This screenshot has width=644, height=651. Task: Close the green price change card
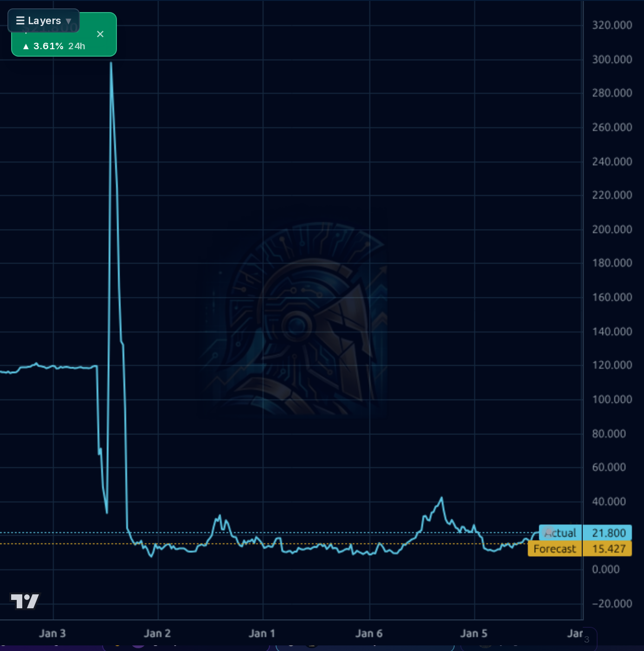pos(100,34)
